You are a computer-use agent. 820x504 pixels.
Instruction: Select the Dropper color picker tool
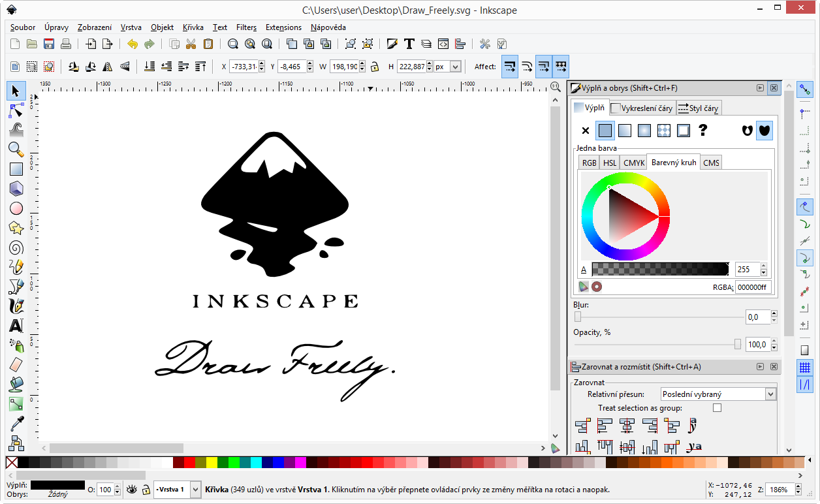[16, 424]
